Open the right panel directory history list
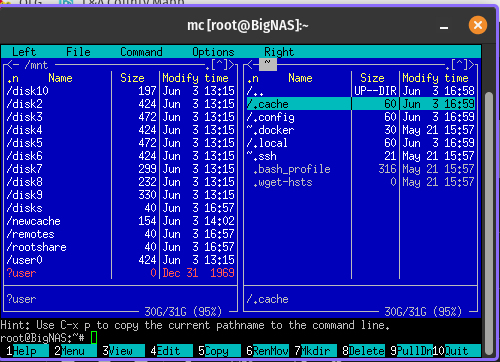 tap(460, 65)
